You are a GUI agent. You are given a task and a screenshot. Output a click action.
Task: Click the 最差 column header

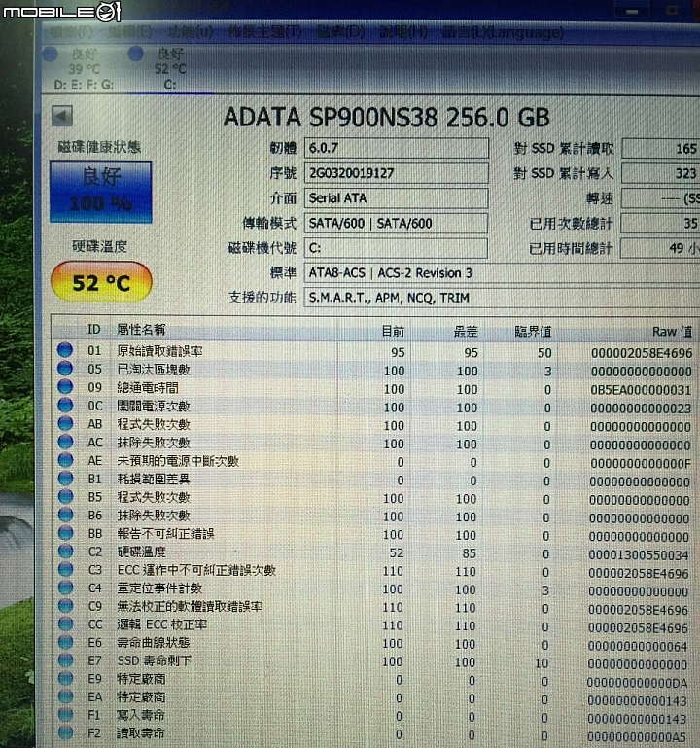click(x=466, y=331)
